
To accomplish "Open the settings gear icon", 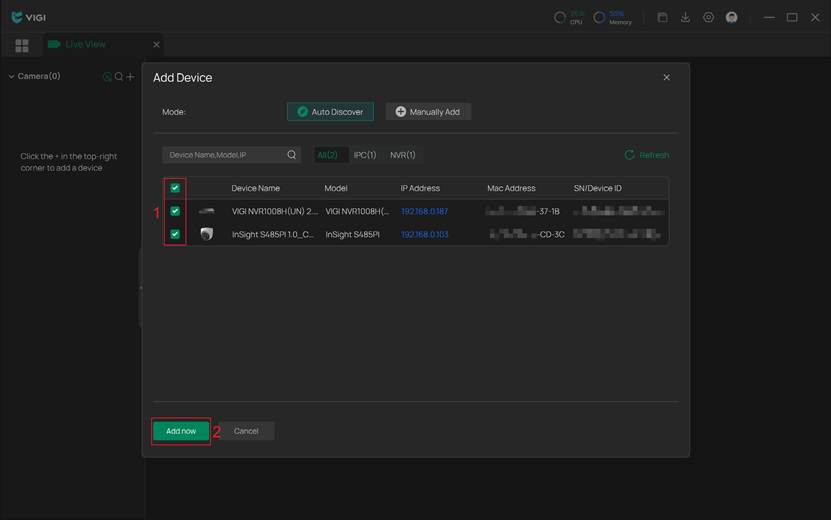I will (x=709, y=17).
